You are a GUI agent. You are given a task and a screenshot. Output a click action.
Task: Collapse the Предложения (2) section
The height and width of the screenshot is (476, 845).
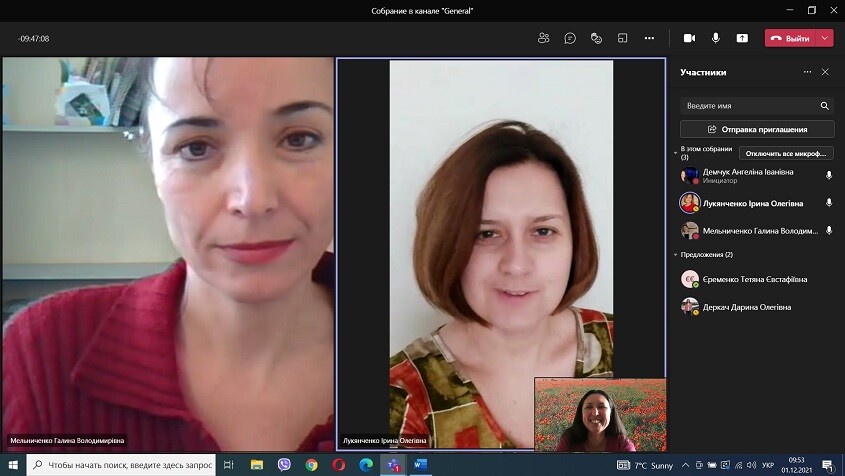click(x=675, y=254)
